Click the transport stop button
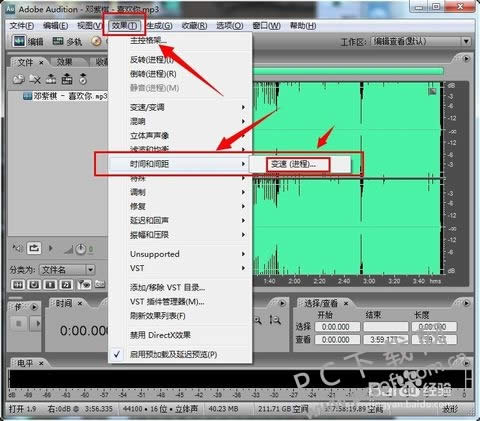480x421 pixels. pos(19,323)
